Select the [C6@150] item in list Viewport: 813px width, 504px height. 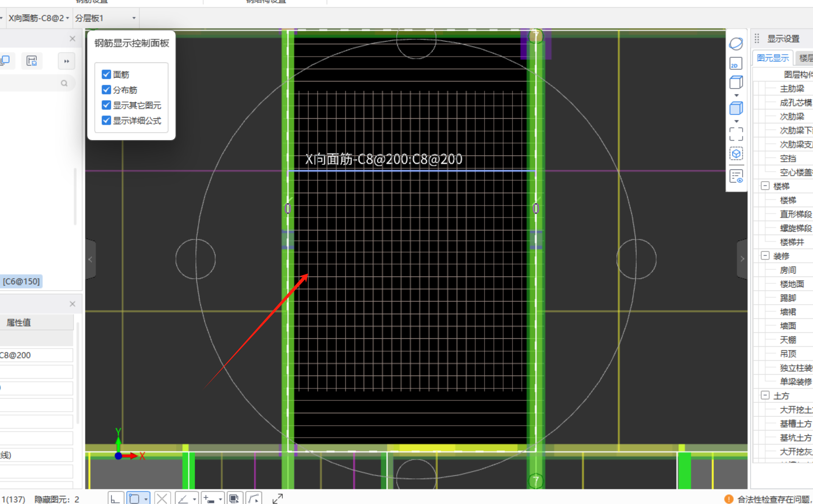[21, 281]
